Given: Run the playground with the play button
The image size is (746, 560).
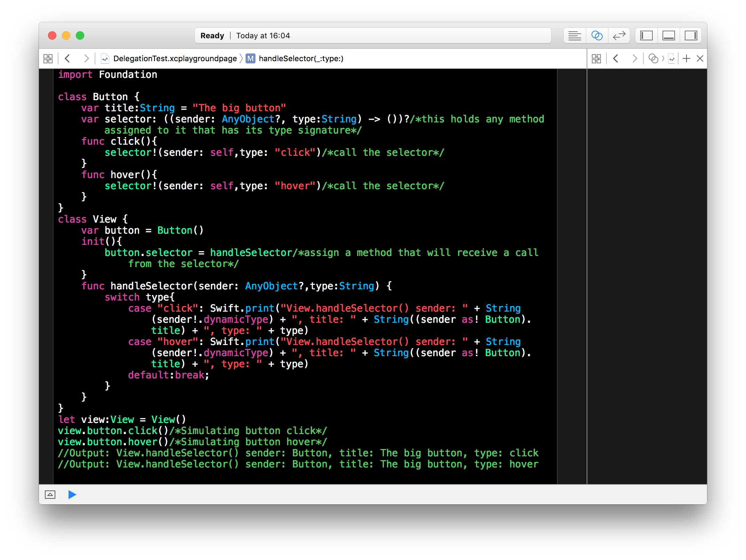Looking at the screenshot, I should [72, 495].
